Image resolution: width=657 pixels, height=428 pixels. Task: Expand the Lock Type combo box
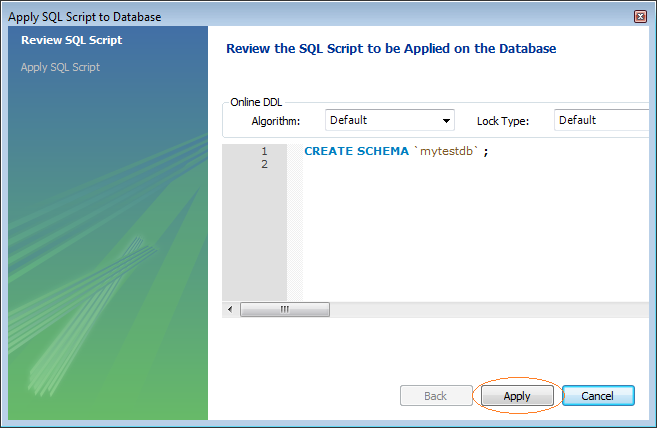[601, 120]
